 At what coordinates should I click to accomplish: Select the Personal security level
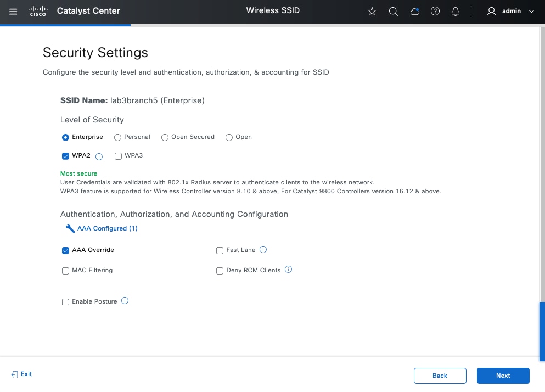[x=117, y=137]
